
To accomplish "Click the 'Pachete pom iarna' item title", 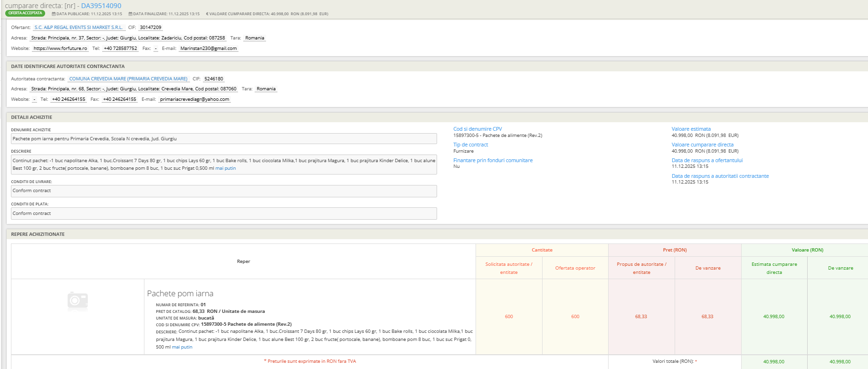I will tap(180, 293).
